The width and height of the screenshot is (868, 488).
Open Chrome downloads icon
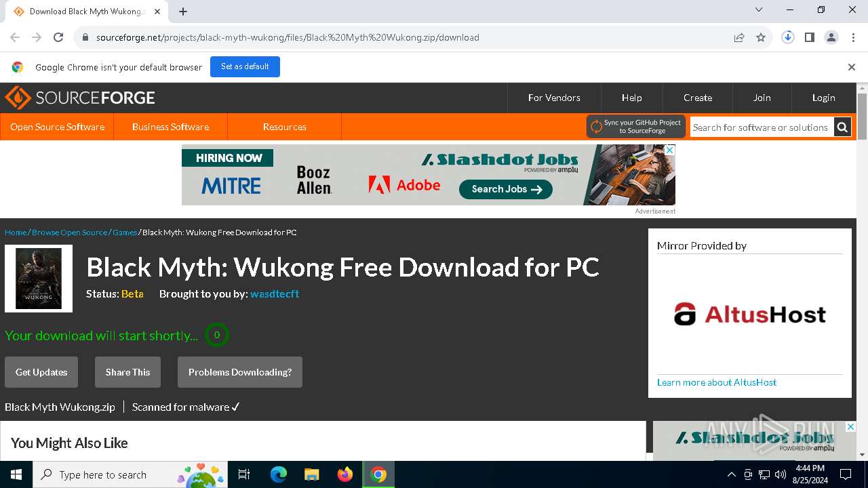pos(788,37)
